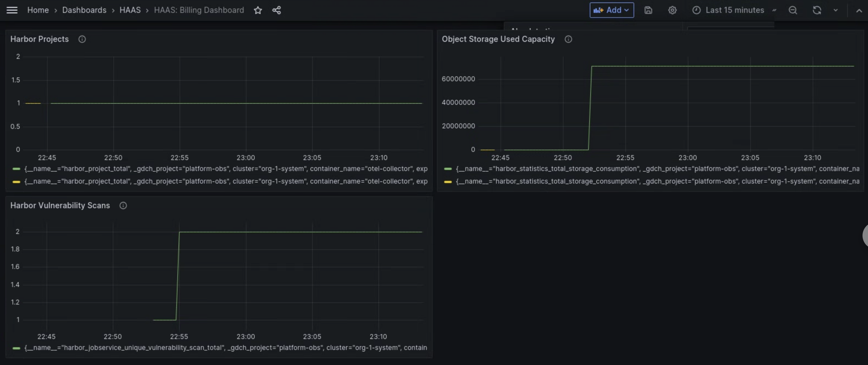Screen dimensions: 868x365
Task: Navigate to the Dashboards breadcrumb
Action: tap(84, 10)
